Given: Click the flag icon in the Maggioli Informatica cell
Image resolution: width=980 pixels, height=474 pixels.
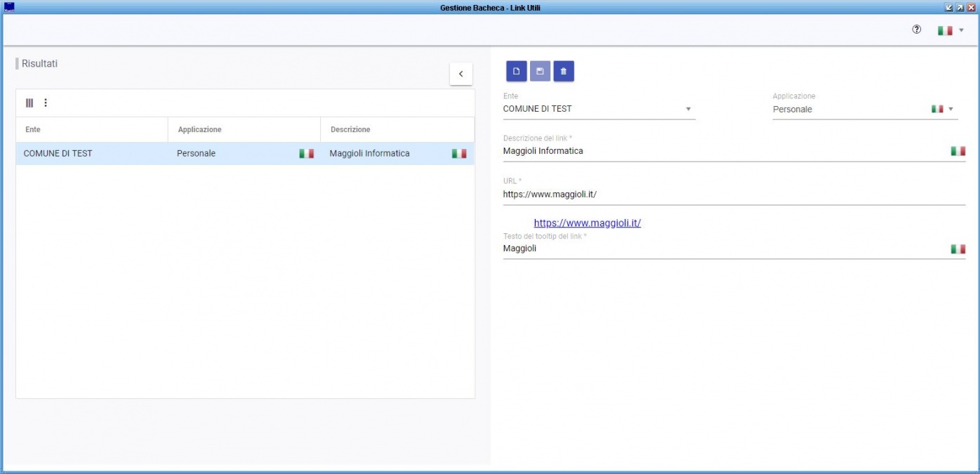Looking at the screenshot, I should click(x=458, y=153).
